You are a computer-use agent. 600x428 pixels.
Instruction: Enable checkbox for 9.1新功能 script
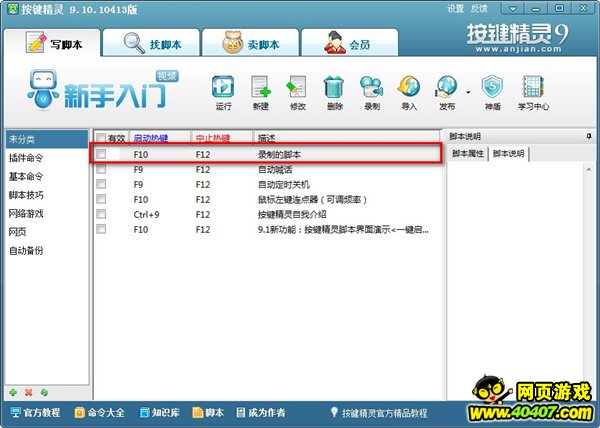[x=101, y=229]
